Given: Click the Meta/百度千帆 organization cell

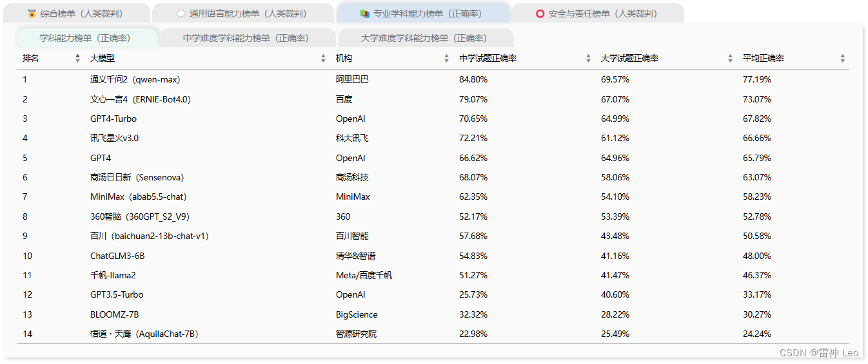Looking at the screenshot, I should pyautogui.click(x=364, y=275).
